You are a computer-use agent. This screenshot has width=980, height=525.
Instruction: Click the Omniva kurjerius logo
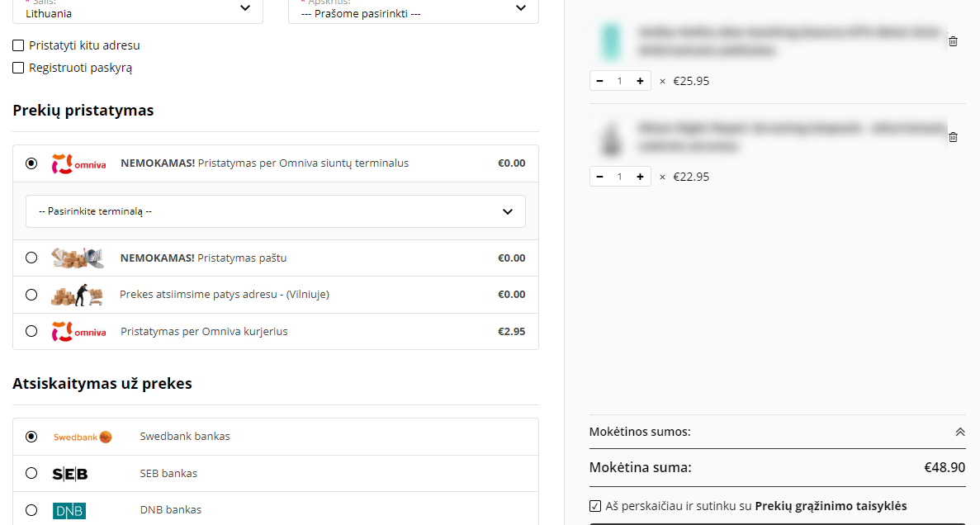click(x=78, y=332)
